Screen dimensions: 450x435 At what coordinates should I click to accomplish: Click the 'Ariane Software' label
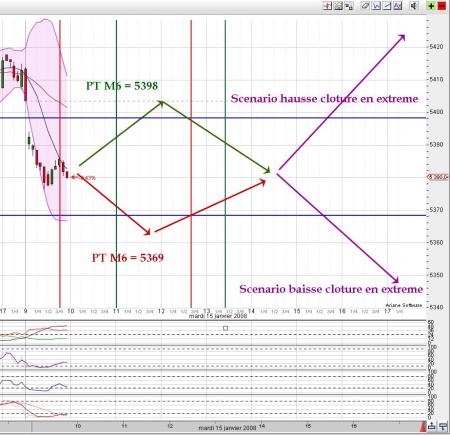[x=404, y=305]
